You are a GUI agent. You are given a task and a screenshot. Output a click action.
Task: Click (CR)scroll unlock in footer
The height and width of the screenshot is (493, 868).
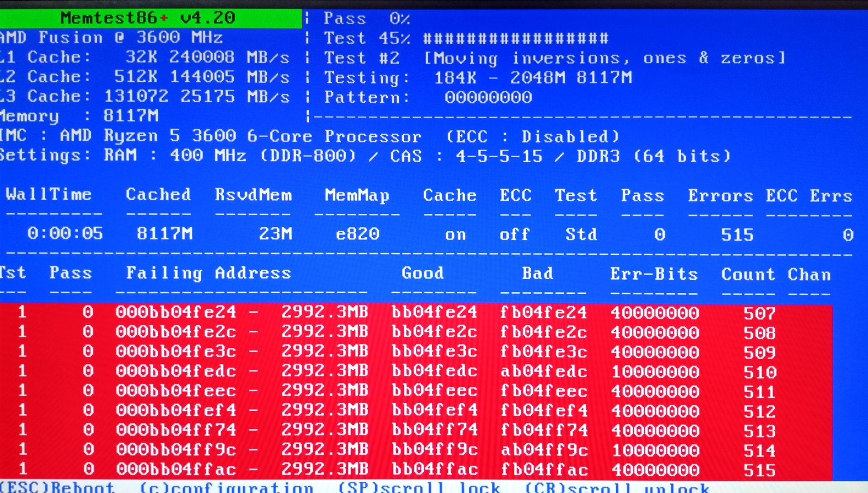pyautogui.click(x=617, y=487)
